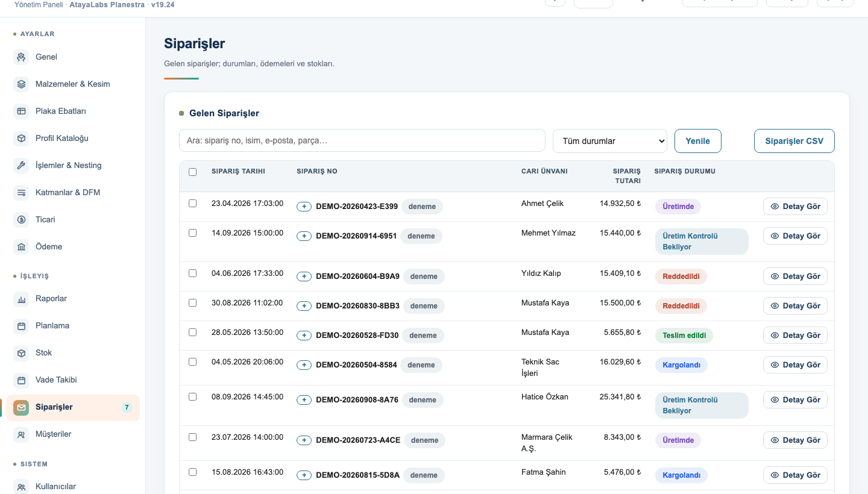Click the Kullanıcılar users icon
Viewport: 868px width, 494px height.
pos(21,487)
